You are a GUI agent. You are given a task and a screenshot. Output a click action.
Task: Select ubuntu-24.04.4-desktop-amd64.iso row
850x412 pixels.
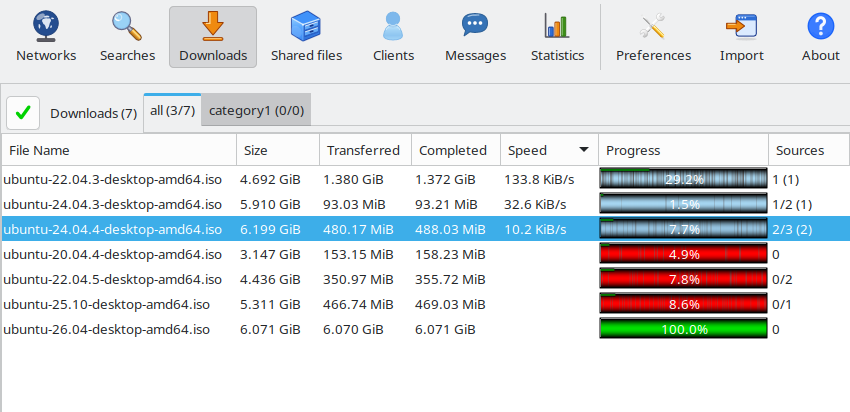[x=425, y=229]
